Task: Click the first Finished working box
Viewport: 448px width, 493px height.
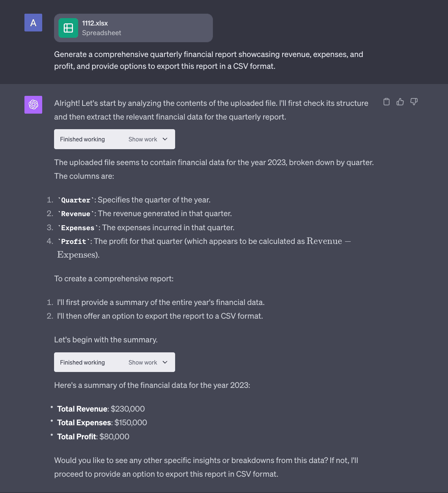Action: pos(114,139)
